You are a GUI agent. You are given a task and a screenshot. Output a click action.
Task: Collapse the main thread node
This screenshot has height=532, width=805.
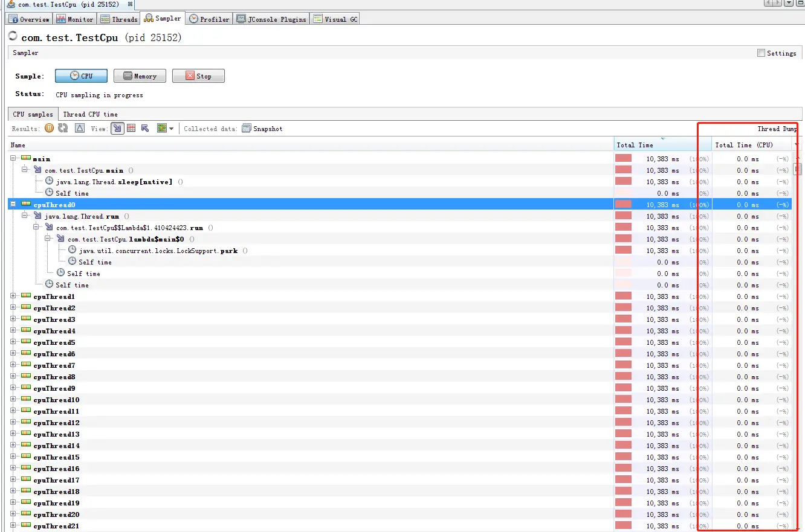(13, 158)
